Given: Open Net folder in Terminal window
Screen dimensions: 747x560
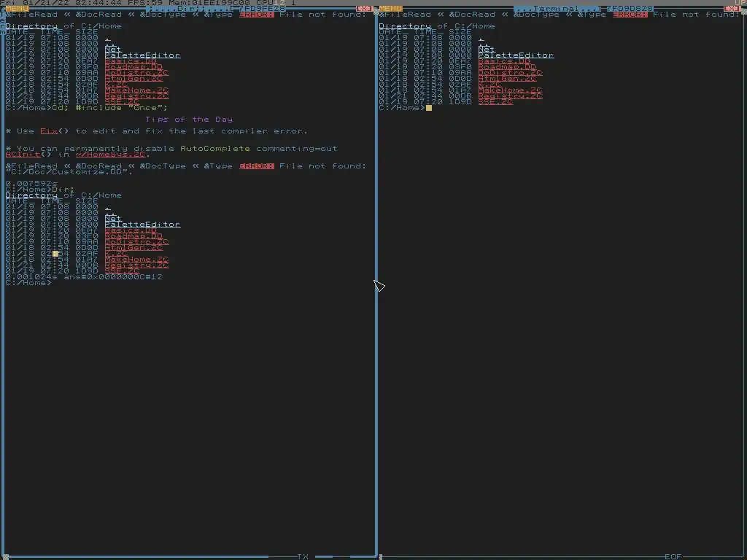Looking at the screenshot, I should pos(487,49).
